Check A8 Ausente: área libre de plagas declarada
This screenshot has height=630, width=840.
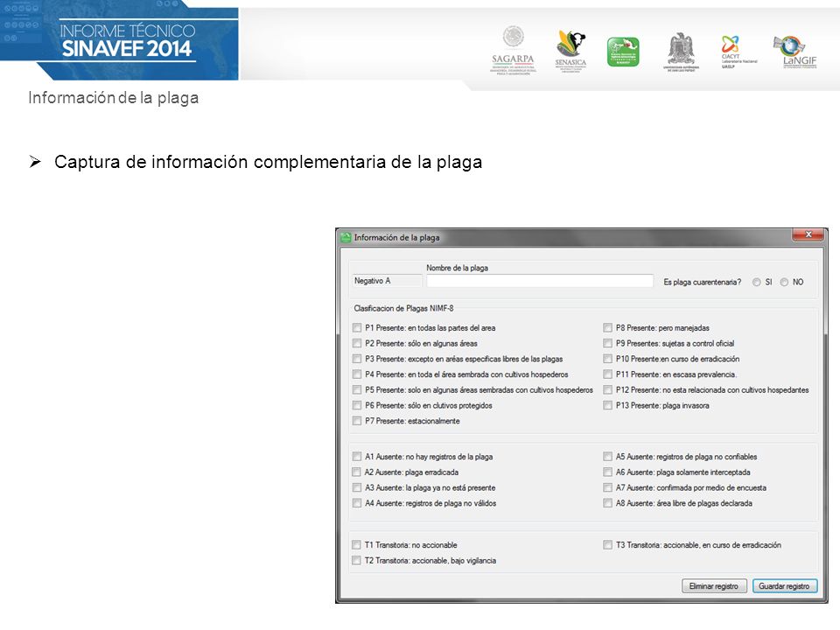tap(607, 503)
